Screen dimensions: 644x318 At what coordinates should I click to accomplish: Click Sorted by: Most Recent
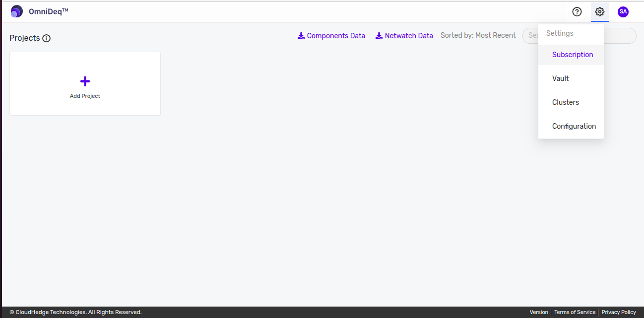478,36
